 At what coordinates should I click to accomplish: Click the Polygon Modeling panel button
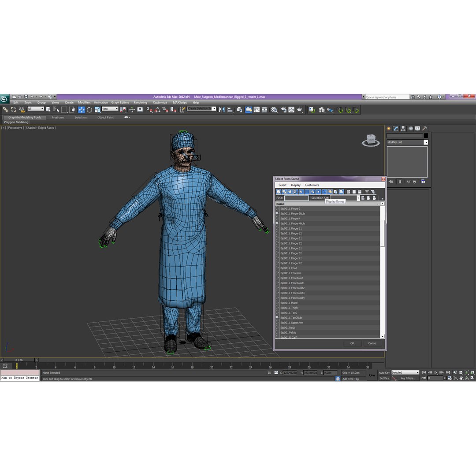click(16, 122)
